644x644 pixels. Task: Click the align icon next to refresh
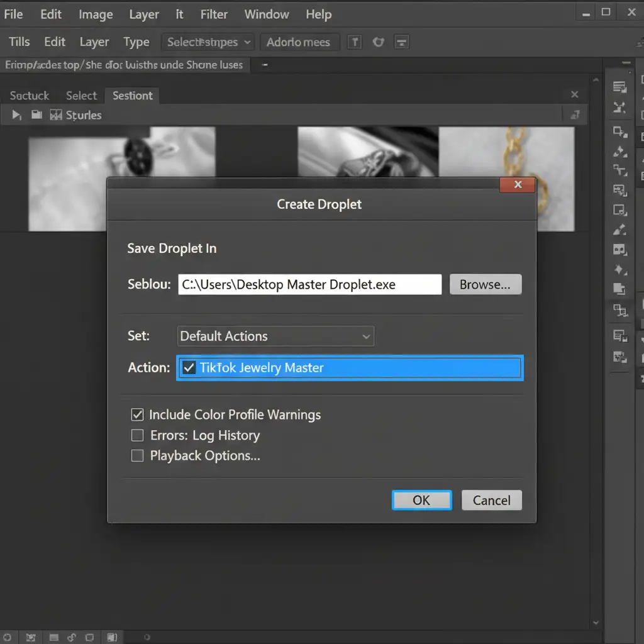(x=401, y=42)
